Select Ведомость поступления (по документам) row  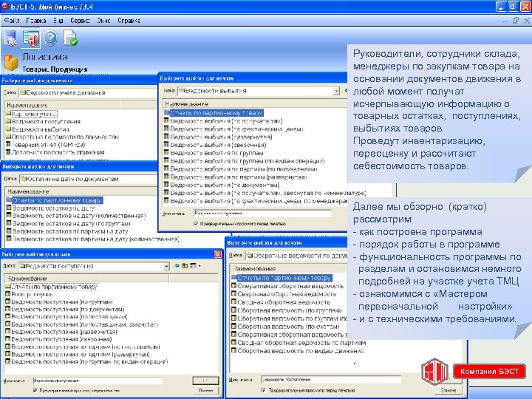pos(64,309)
